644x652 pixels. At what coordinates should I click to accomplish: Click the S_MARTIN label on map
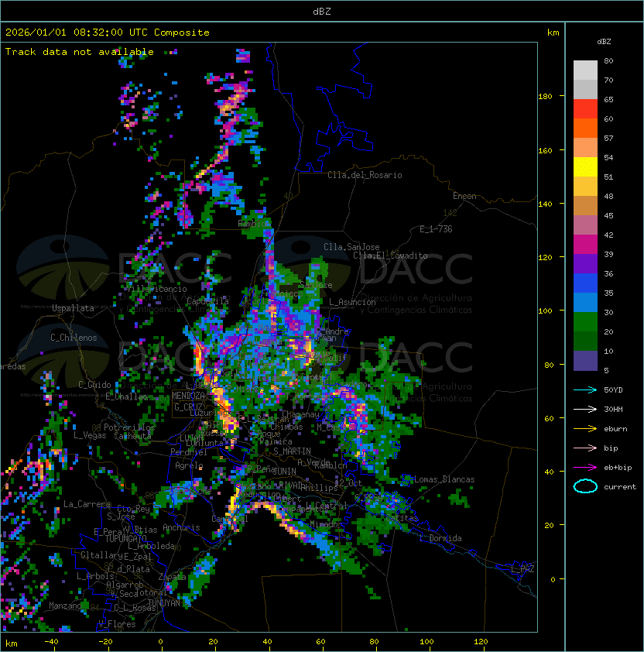pyautogui.click(x=292, y=451)
